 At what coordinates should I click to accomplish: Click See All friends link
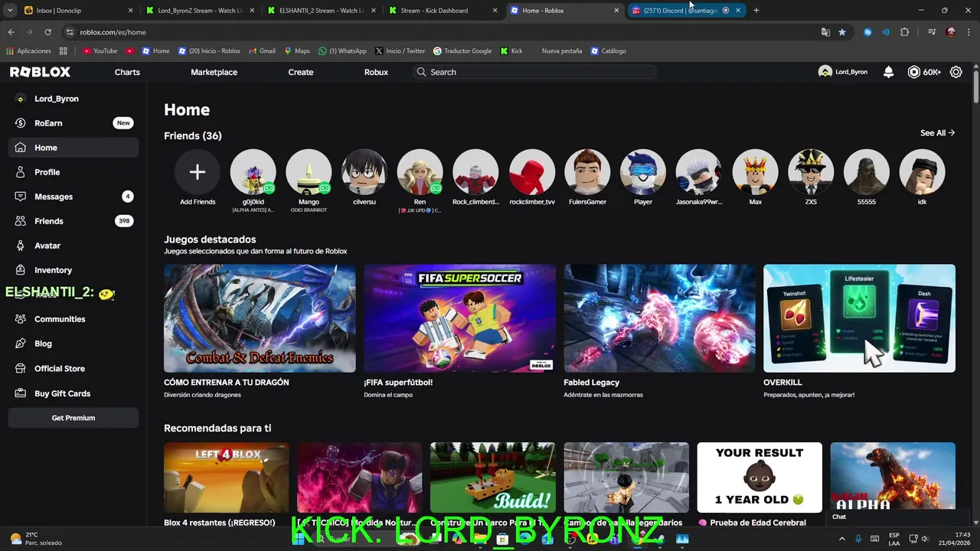click(937, 133)
